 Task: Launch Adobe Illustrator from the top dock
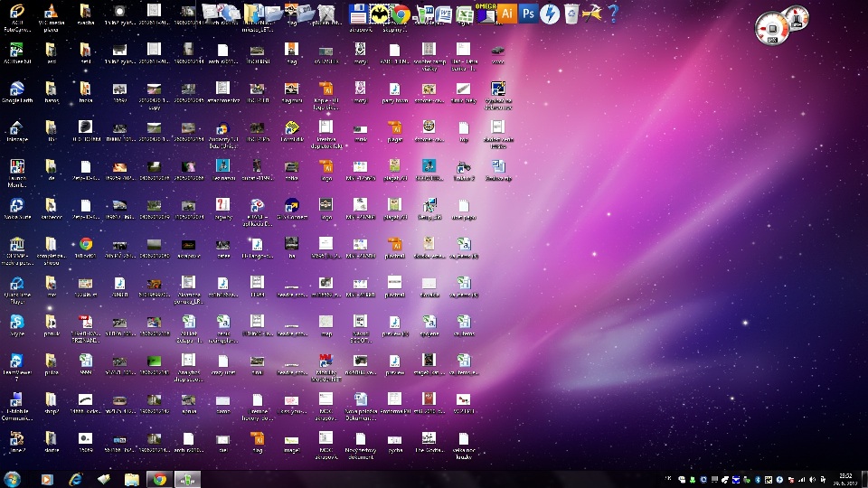pos(507,14)
